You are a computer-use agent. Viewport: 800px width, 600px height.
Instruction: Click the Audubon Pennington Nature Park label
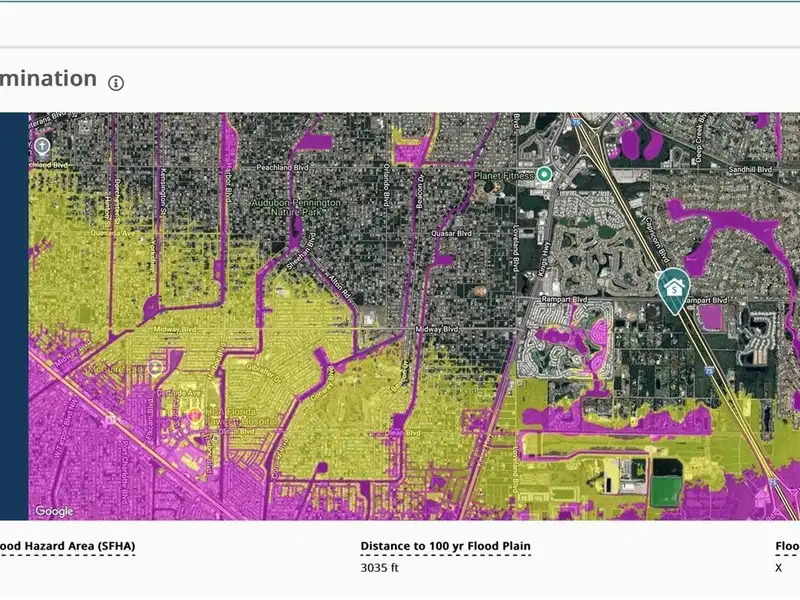point(296,207)
